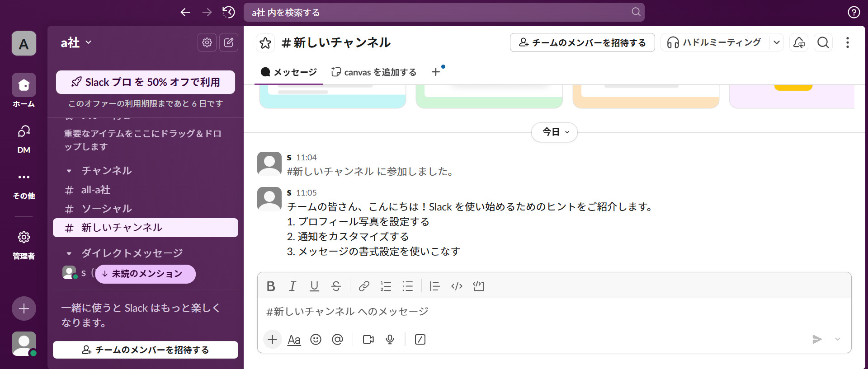This screenshot has height=369, width=868.
Task: Open notification settings bell icon in header
Action: point(799,42)
